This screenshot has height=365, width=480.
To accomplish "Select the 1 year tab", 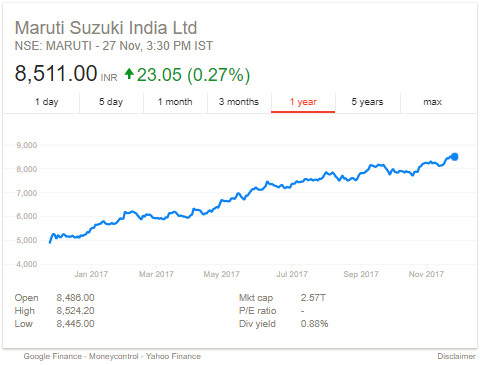I will tap(303, 102).
